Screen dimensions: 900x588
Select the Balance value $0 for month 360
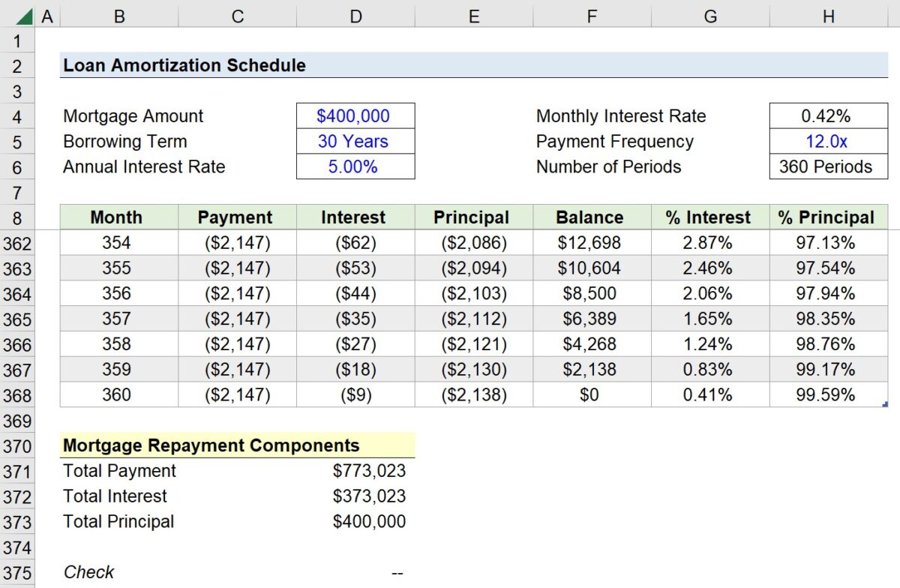[591, 394]
